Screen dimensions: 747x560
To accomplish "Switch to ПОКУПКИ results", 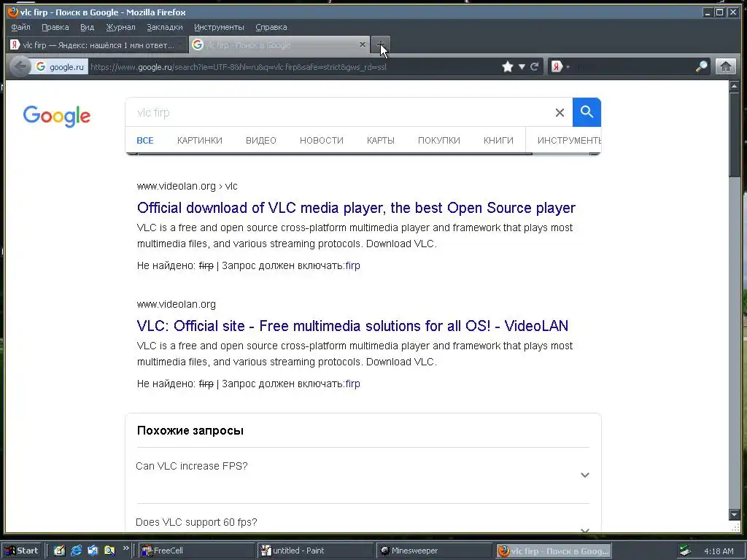I will point(438,141).
